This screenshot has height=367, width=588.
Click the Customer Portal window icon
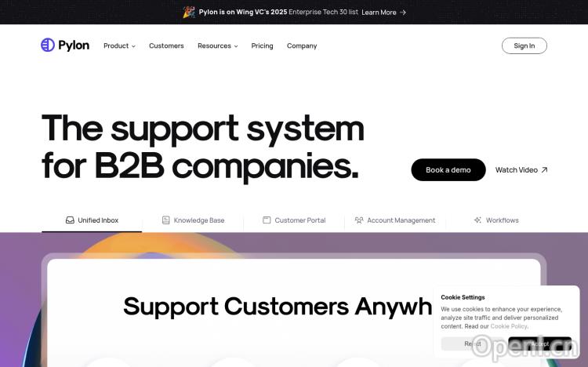pyautogui.click(x=267, y=220)
